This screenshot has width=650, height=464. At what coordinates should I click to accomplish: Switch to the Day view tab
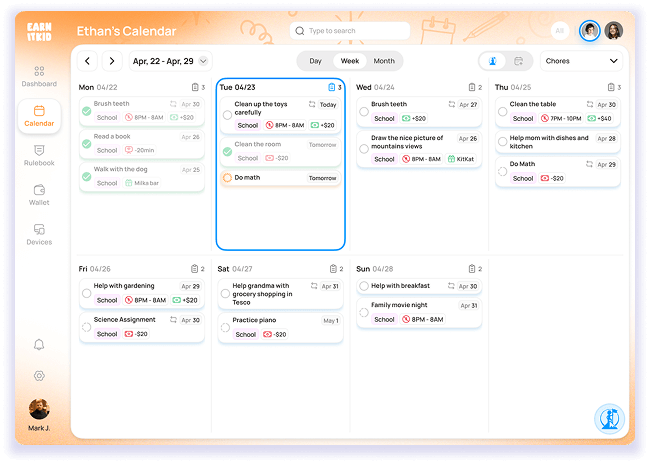[x=315, y=61]
